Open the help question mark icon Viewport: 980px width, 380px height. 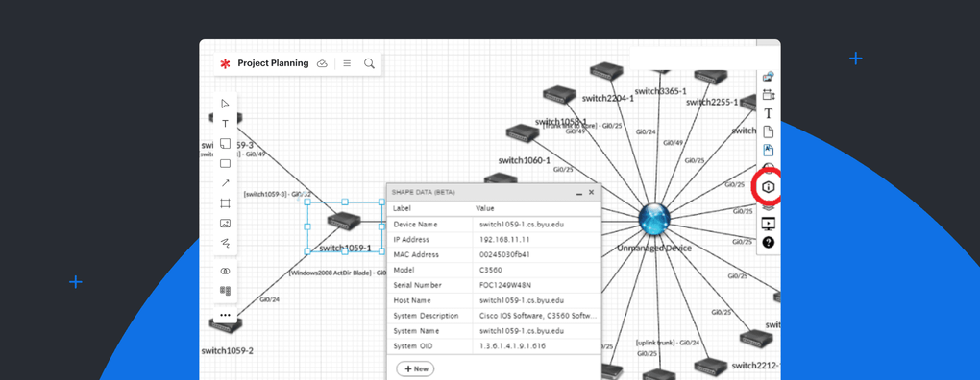tap(769, 242)
